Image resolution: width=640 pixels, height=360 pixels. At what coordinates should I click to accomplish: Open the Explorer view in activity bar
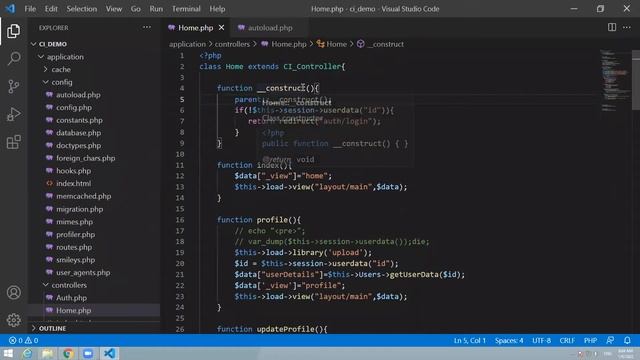[x=13, y=31]
